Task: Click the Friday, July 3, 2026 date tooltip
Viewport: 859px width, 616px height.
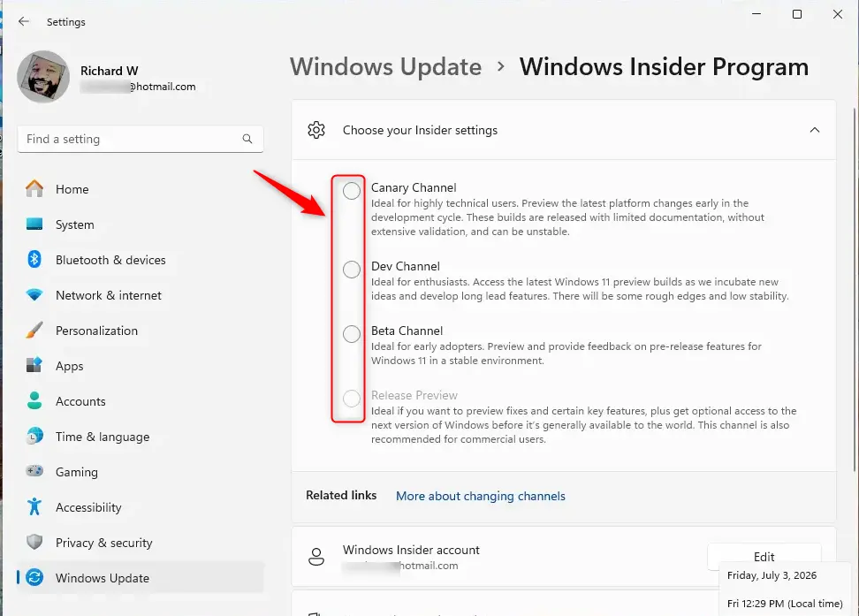Action: (x=772, y=575)
